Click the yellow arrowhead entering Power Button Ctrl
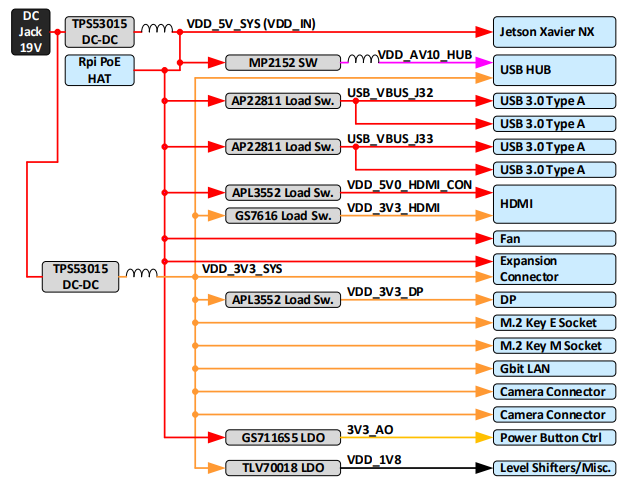The height and width of the screenshot is (492, 628). coord(484,438)
